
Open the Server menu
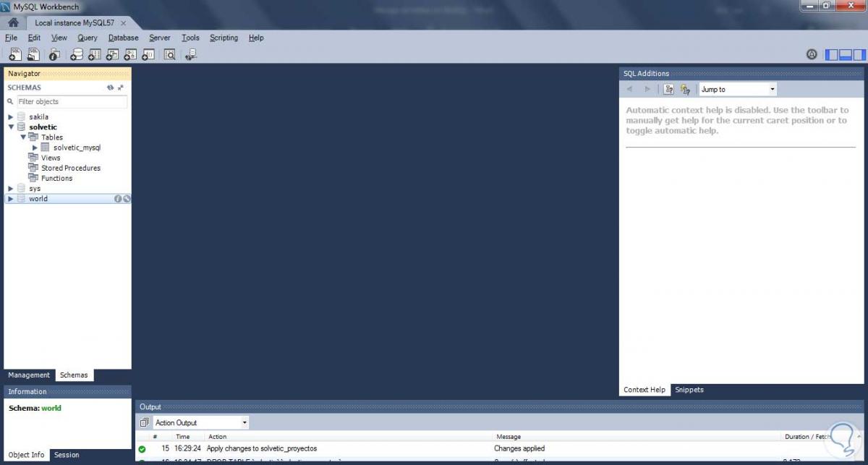pyautogui.click(x=160, y=38)
